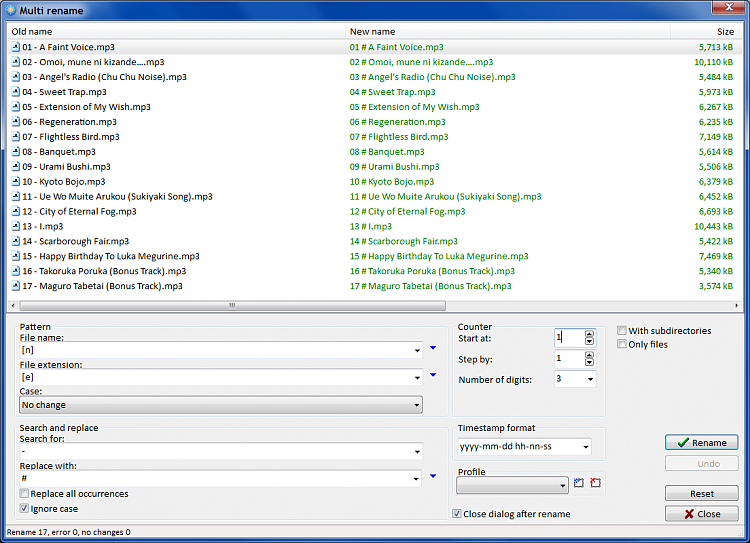Viewport: 750px width, 543px height.
Task: Click the file icon of 13 - I.mp3
Action: point(15,227)
